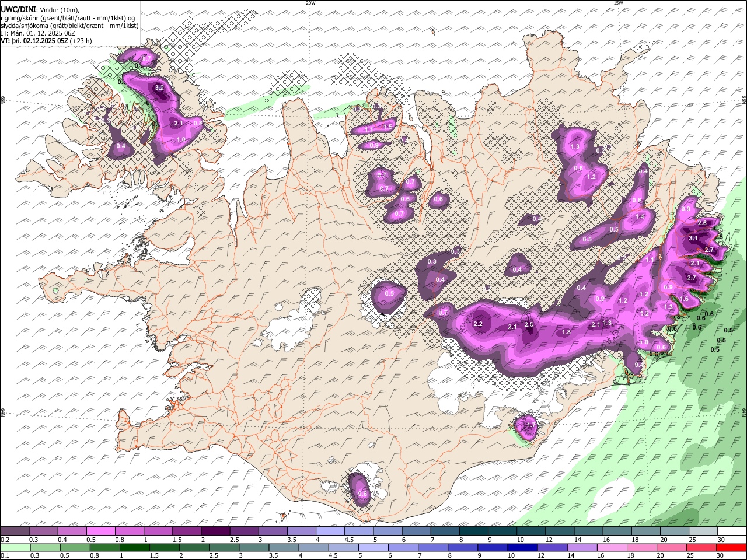Select bottom legend swatch between 1 and 1.5
The height and width of the screenshot is (560, 747).
(x=134, y=547)
